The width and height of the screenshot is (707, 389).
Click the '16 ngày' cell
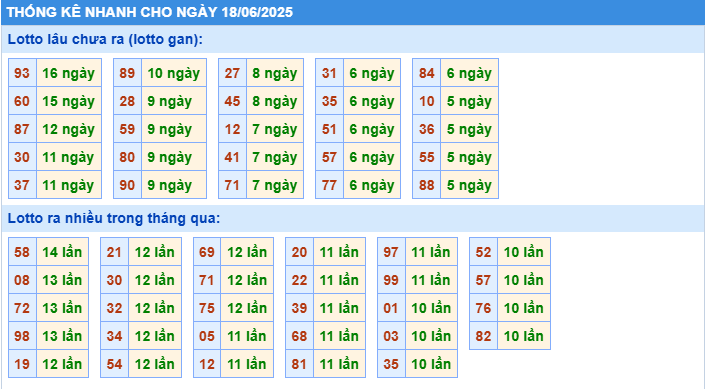pos(69,73)
